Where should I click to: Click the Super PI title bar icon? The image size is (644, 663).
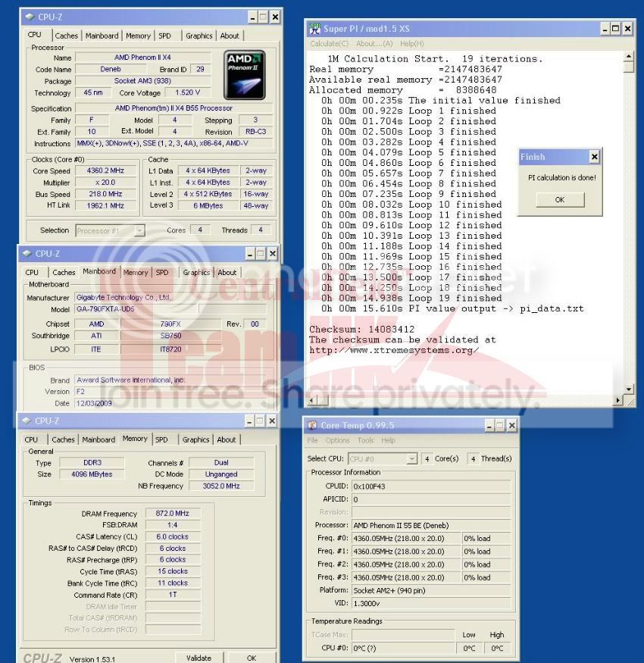[x=314, y=29]
